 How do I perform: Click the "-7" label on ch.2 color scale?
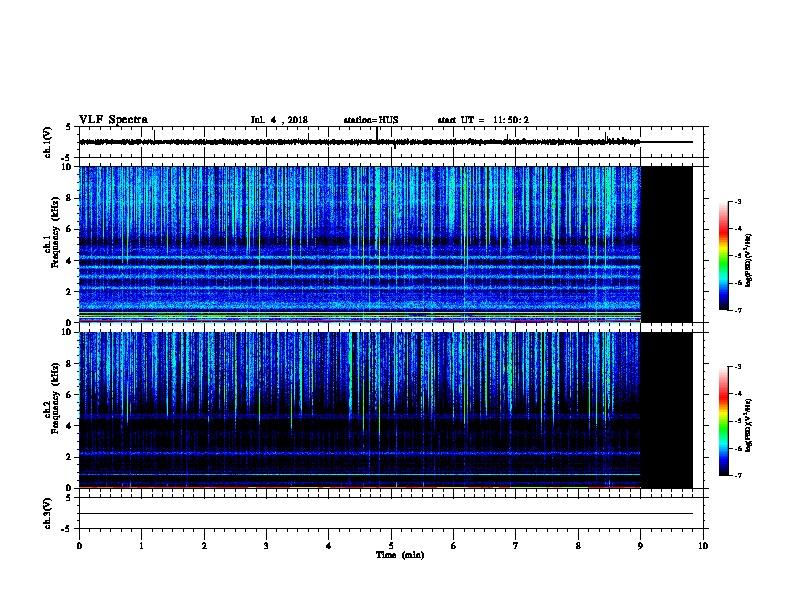click(x=737, y=475)
